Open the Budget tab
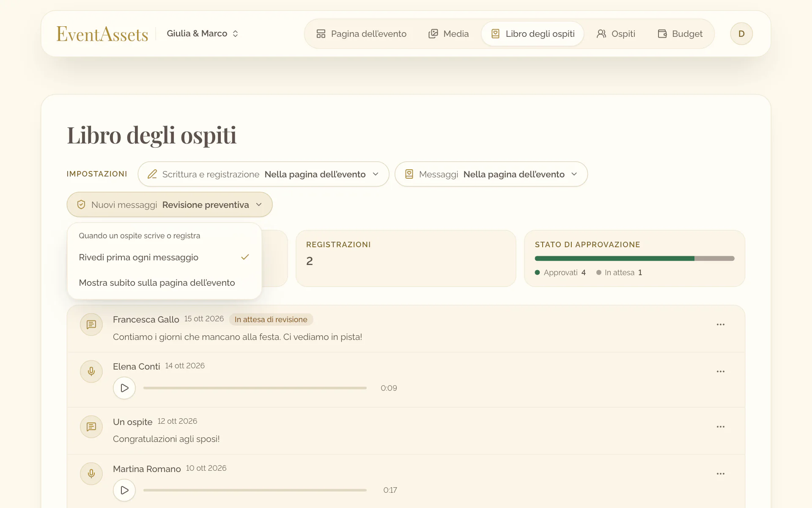 680,33
